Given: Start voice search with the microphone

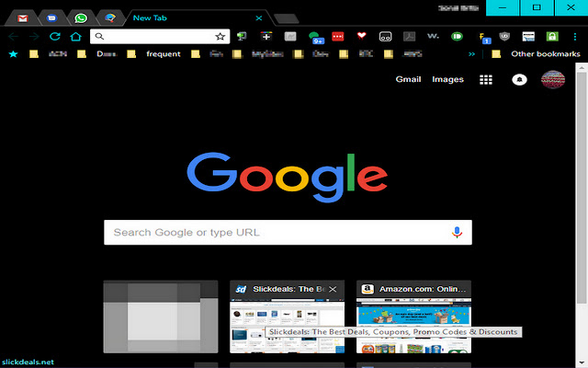Looking at the screenshot, I should [457, 233].
